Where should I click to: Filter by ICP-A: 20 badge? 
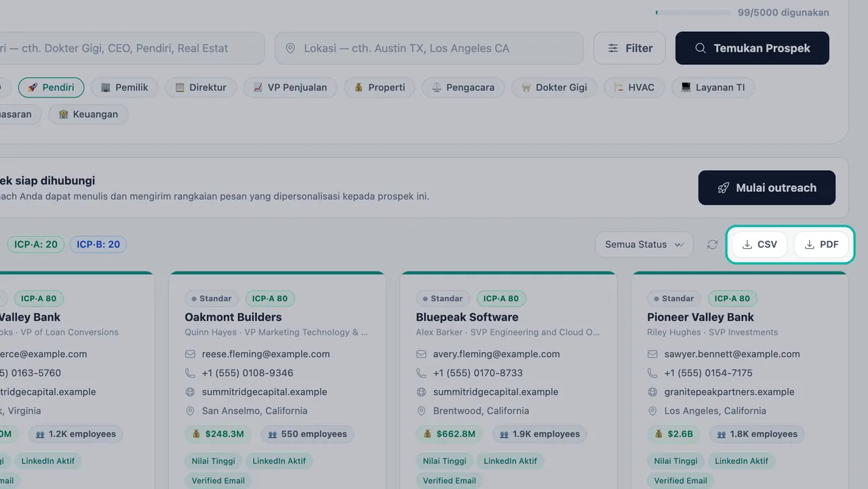36,245
